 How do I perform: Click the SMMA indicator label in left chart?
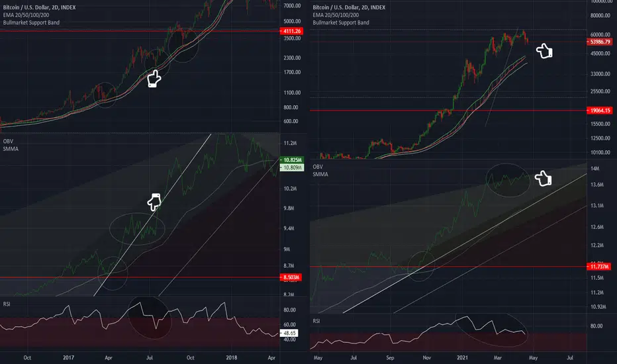tap(11, 149)
